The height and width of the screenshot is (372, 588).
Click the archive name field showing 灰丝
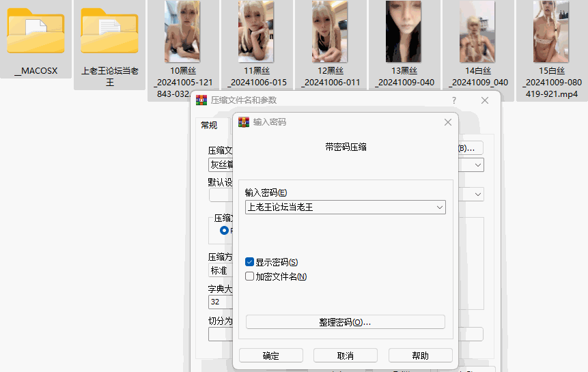pyautogui.click(x=221, y=164)
